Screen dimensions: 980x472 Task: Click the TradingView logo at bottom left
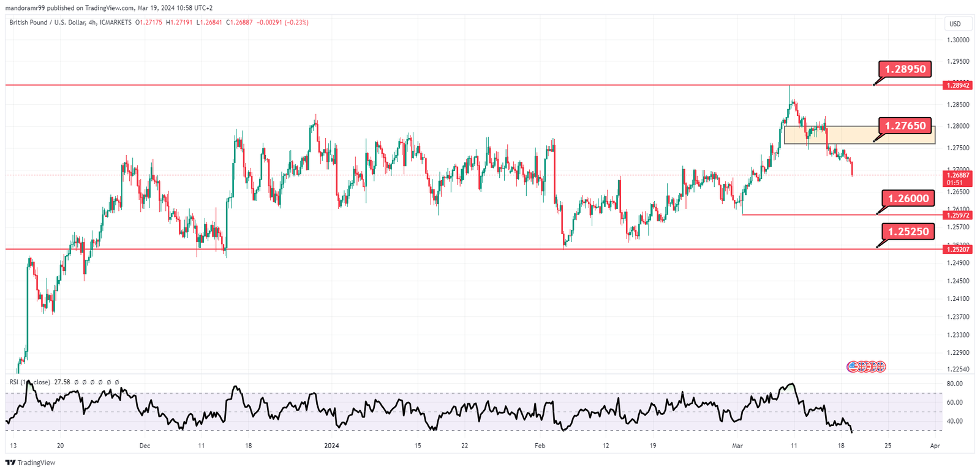point(30,462)
